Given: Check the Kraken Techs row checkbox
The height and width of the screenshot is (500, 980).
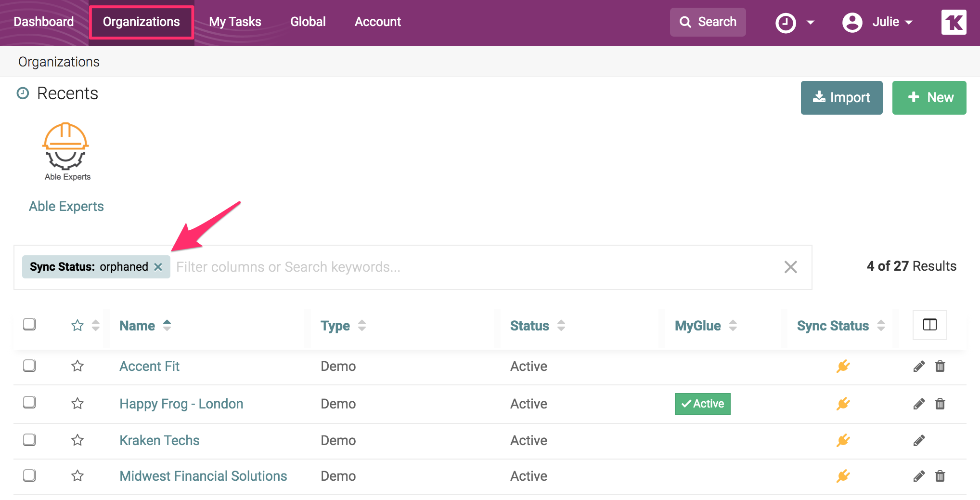Looking at the screenshot, I should (29, 440).
